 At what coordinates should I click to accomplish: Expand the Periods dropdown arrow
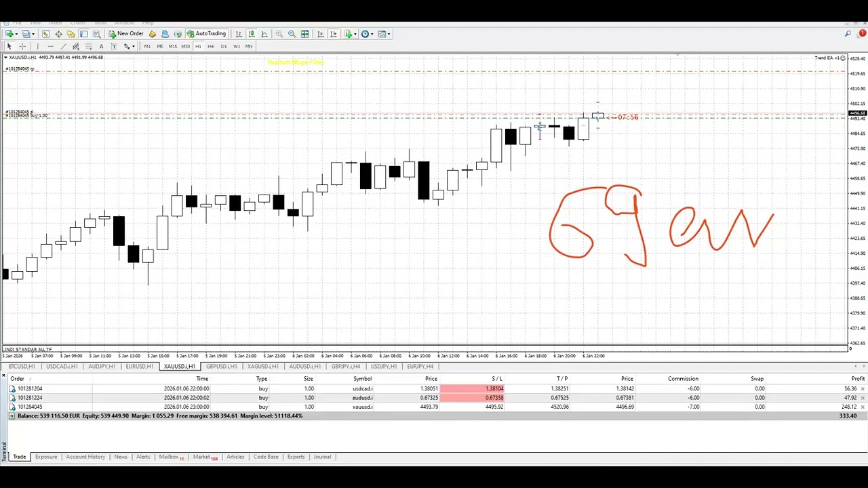[x=372, y=34]
